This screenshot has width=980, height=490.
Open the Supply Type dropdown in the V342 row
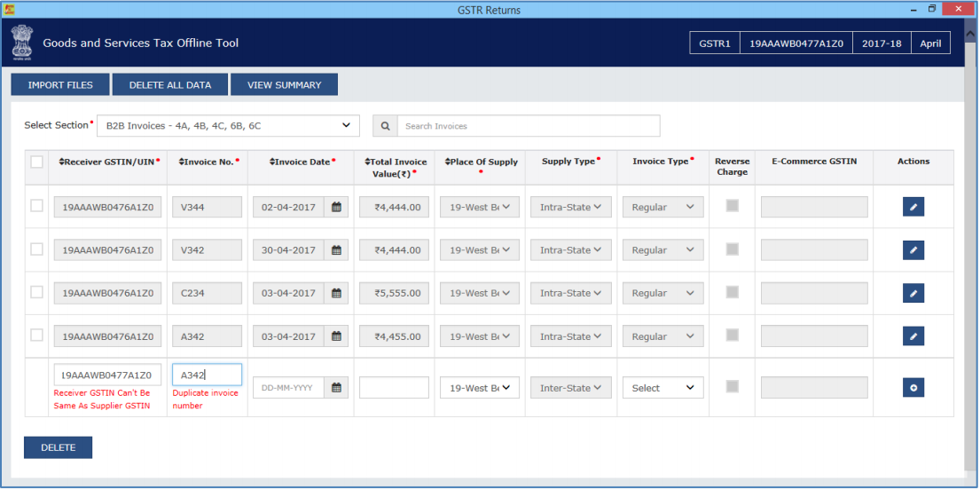click(571, 250)
